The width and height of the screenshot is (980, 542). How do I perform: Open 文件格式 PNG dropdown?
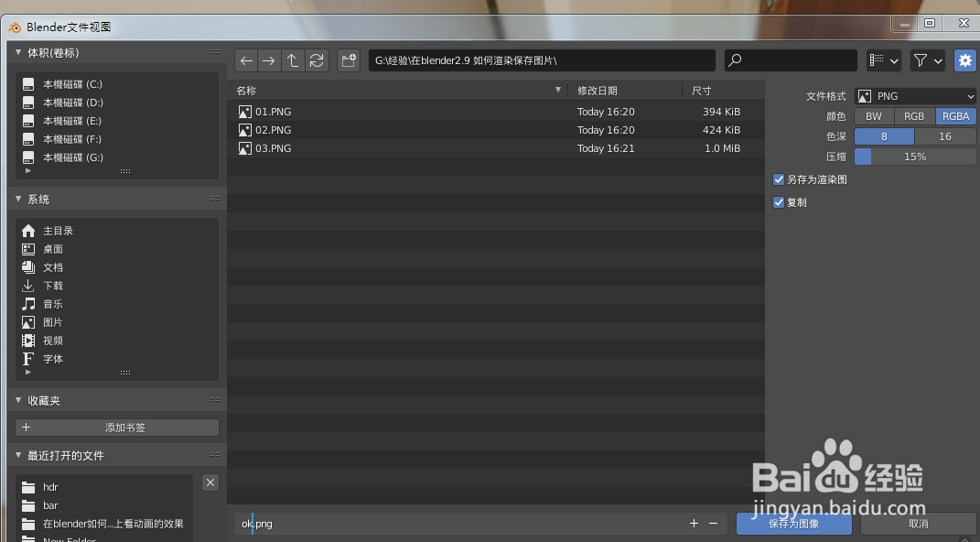pyautogui.click(x=915, y=96)
